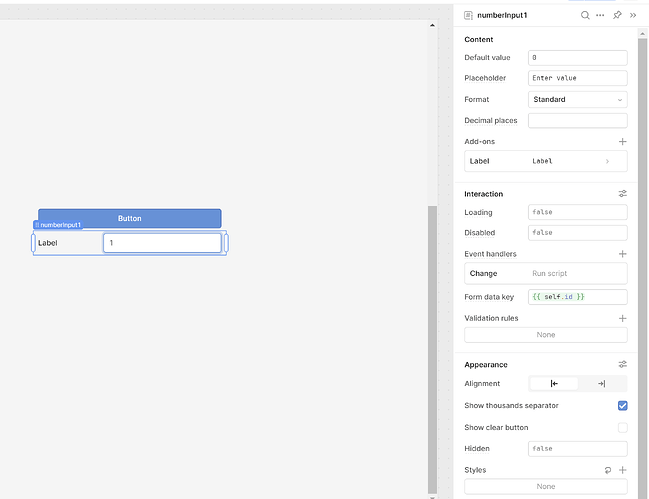This screenshot has width=649, height=499.
Task: Add a style with plus icon
Action: click(x=623, y=470)
